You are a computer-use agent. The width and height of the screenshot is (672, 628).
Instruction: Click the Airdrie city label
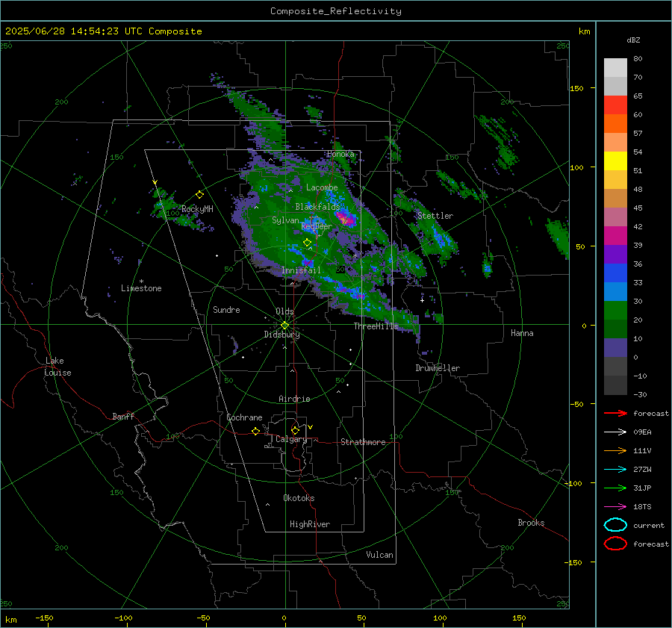pyautogui.click(x=294, y=399)
